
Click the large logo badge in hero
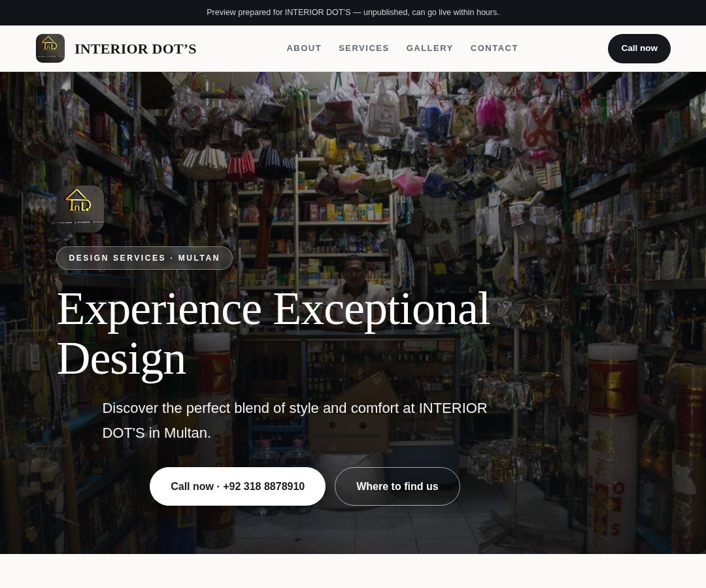[x=80, y=209]
